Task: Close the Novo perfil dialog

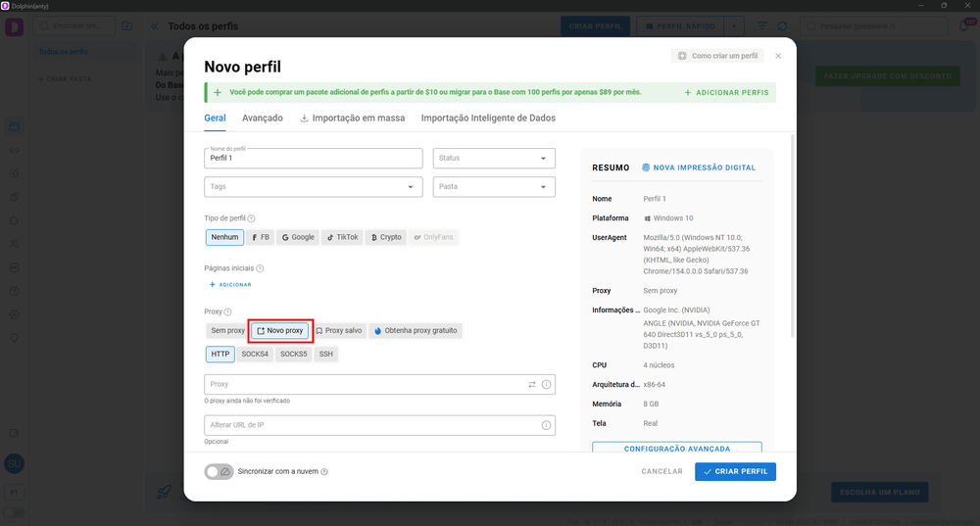Action: (x=778, y=56)
